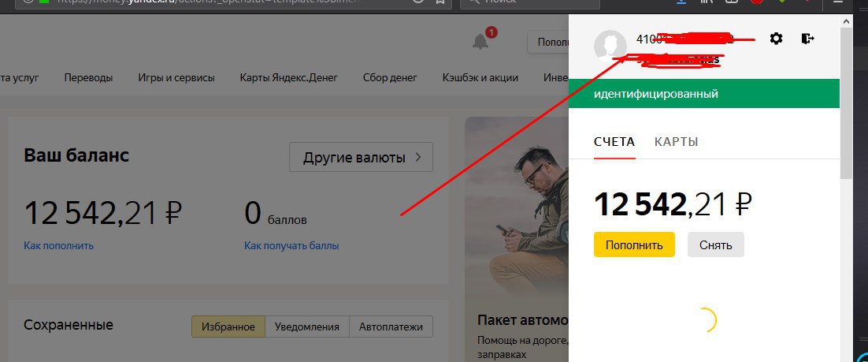Click the logout door icon
This screenshot has width=868, height=362.
807,39
